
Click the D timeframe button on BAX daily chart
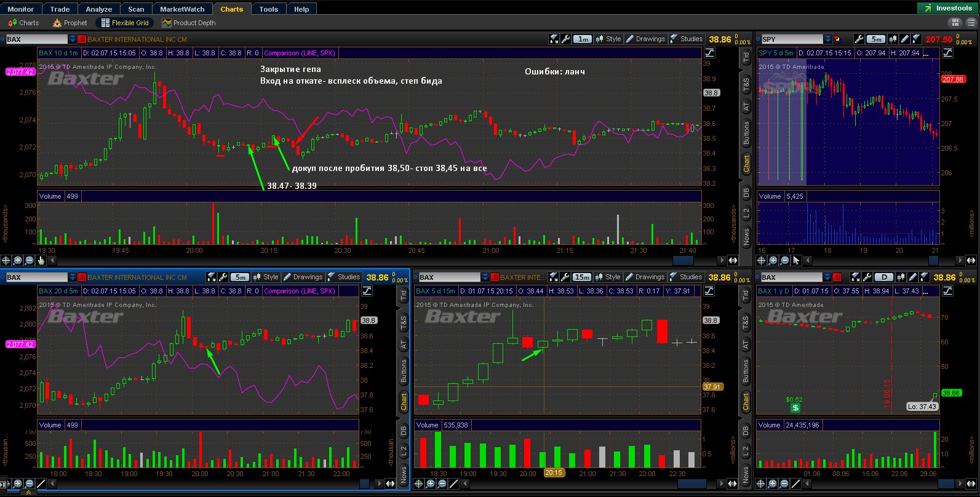(885, 277)
